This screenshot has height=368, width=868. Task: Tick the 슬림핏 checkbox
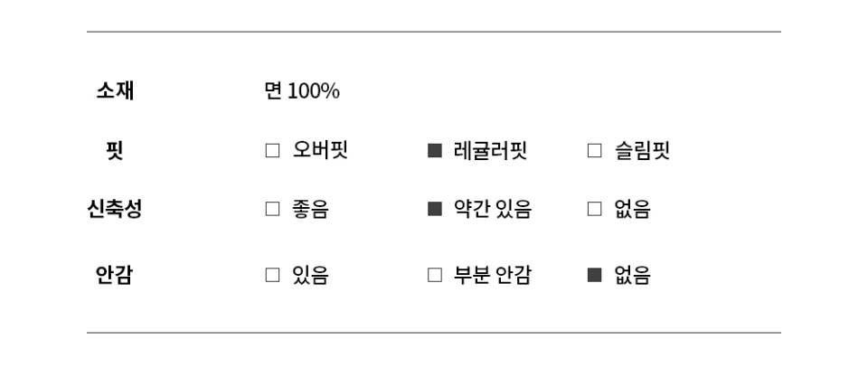[594, 151]
